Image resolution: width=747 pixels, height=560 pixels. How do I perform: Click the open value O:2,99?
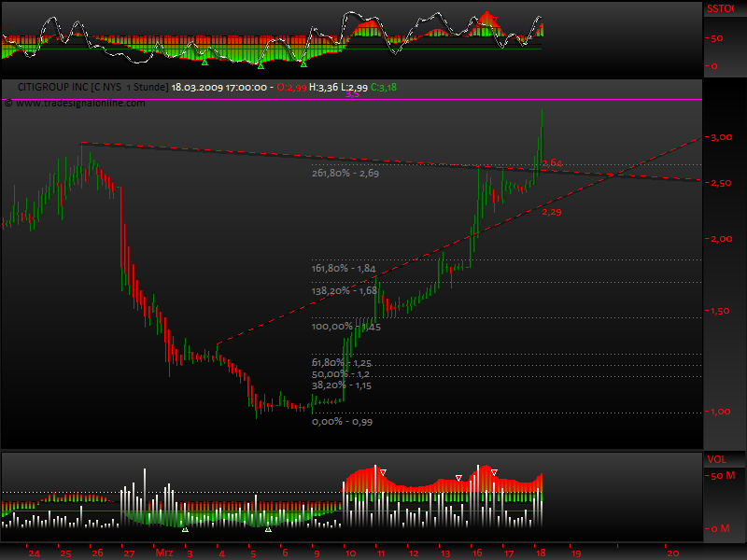click(291, 87)
